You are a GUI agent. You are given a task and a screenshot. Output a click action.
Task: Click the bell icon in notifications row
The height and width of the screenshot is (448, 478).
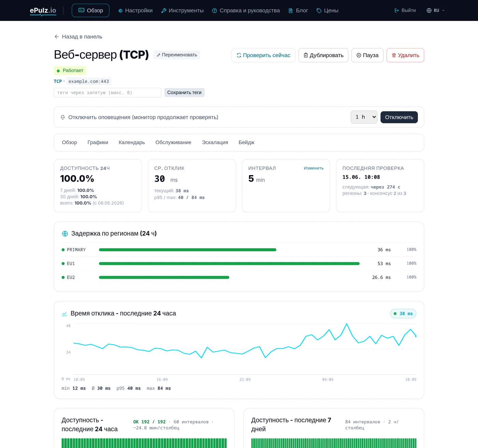(63, 117)
